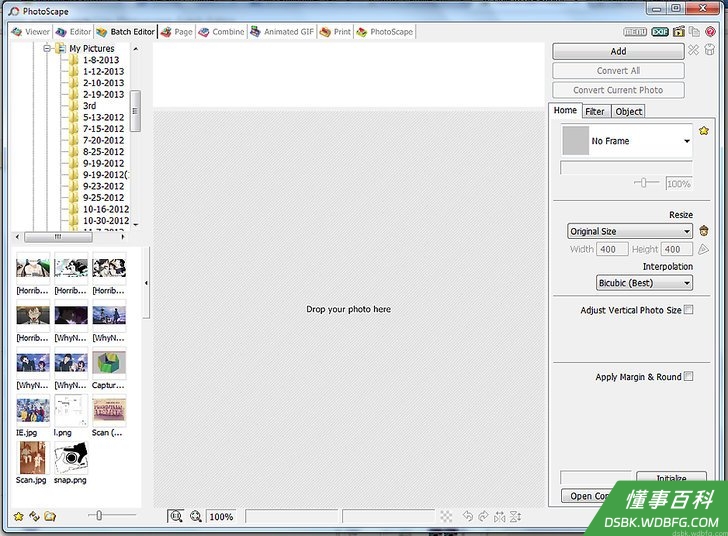
Task: Click the zoom-to-fit magnifier icon
Action: click(175, 516)
